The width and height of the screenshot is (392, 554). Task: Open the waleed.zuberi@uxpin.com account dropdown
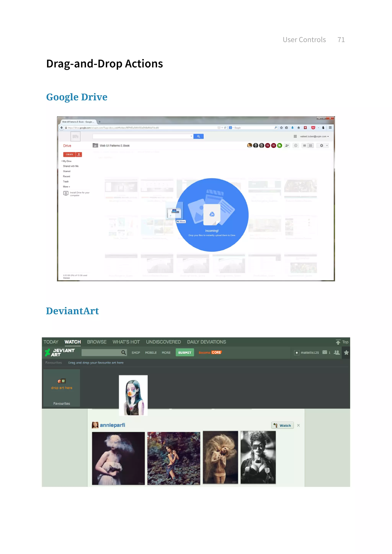314,136
